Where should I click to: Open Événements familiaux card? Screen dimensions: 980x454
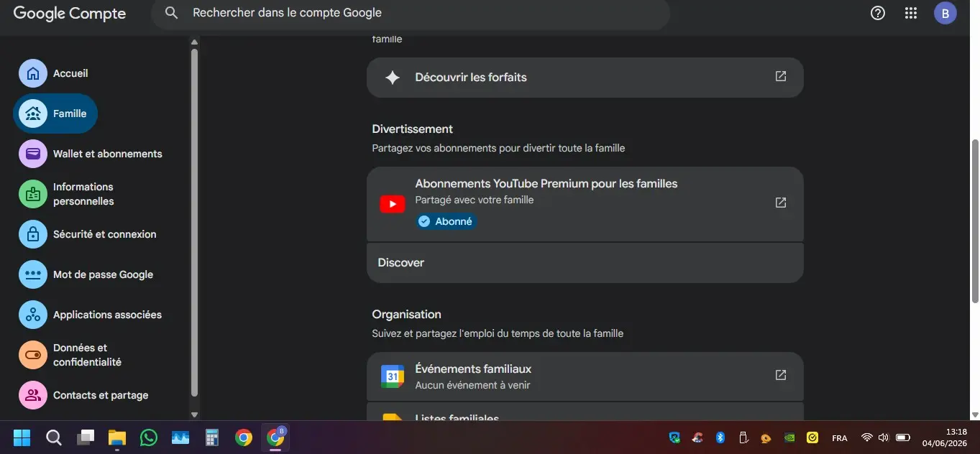[x=585, y=376]
